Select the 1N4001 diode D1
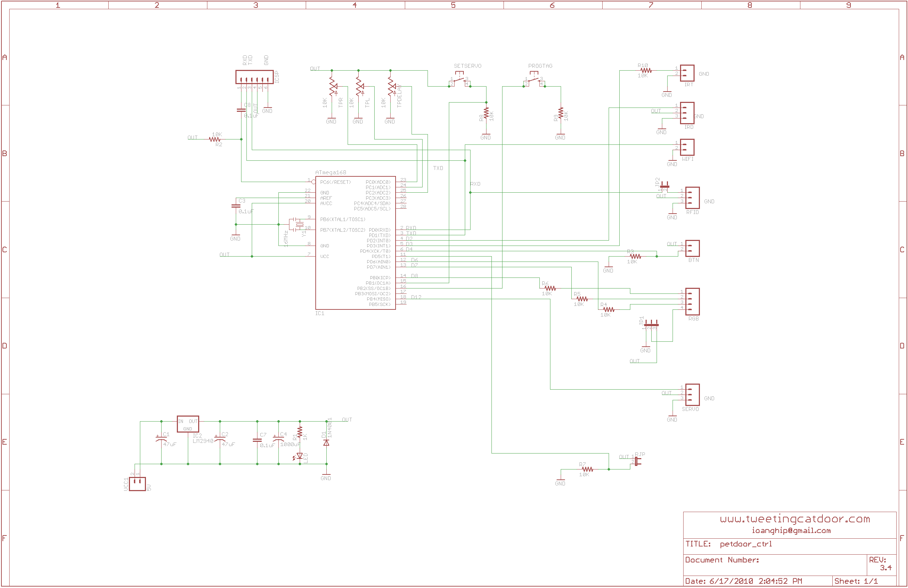This screenshot has height=588, width=908. [x=326, y=443]
